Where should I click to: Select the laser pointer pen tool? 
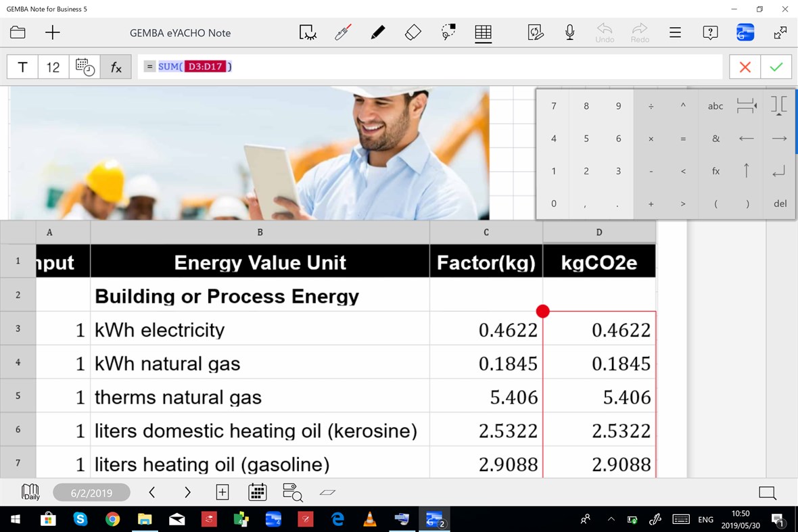[x=343, y=32]
